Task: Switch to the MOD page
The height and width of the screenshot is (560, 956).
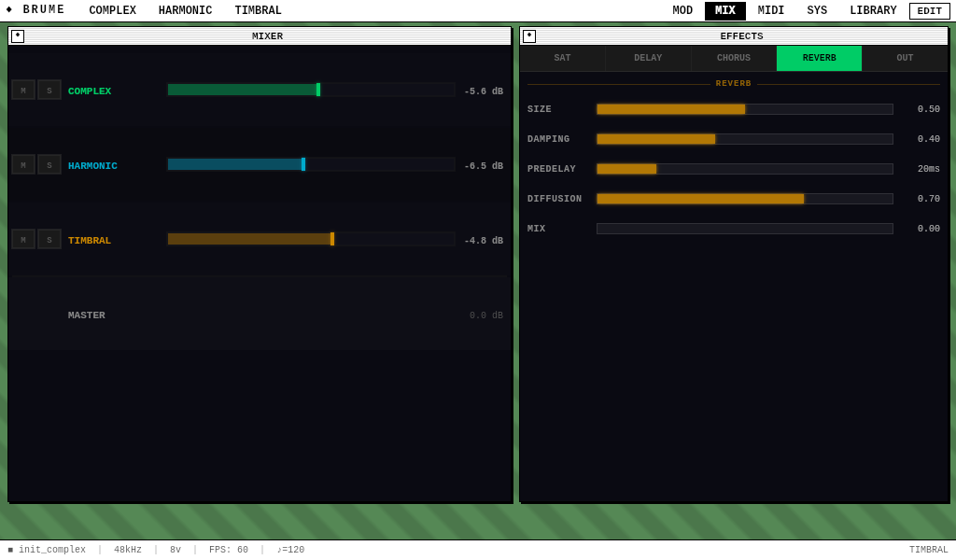Action: coord(682,11)
